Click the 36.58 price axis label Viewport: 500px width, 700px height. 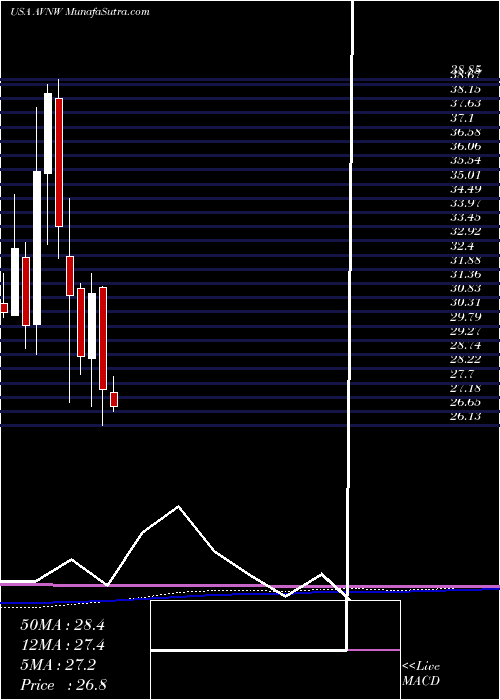(466, 133)
